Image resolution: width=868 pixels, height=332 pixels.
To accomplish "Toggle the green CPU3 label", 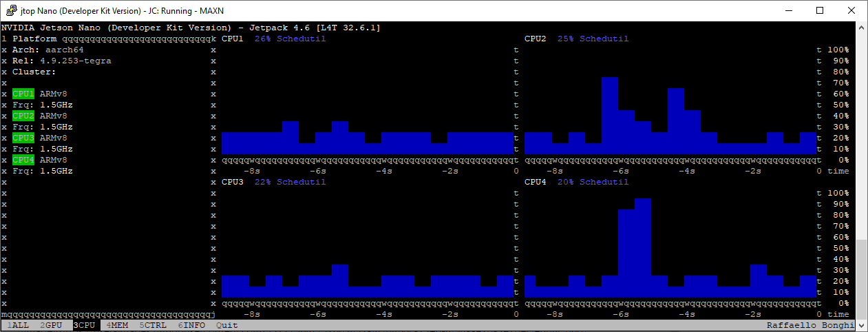I will pos(23,138).
